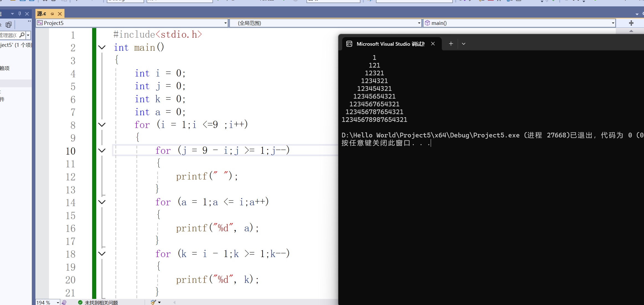The width and height of the screenshot is (644, 305).
Task: Toggle auto-hide pin on Solution Explorer panel
Action: point(20,14)
